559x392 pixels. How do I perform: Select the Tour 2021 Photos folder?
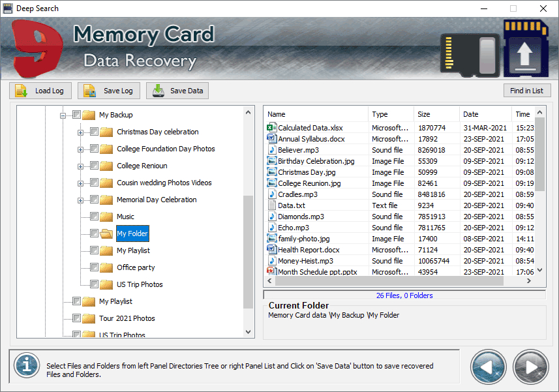click(x=127, y=318)
